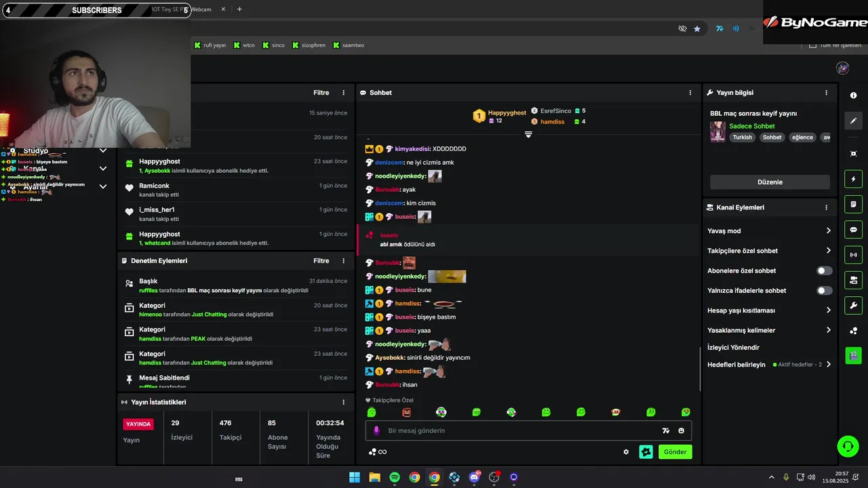Viewport: 868px width, 488px height.
Task: Toggle the lightning bolt activity panel icon
Action: click(x=853, y=179)
